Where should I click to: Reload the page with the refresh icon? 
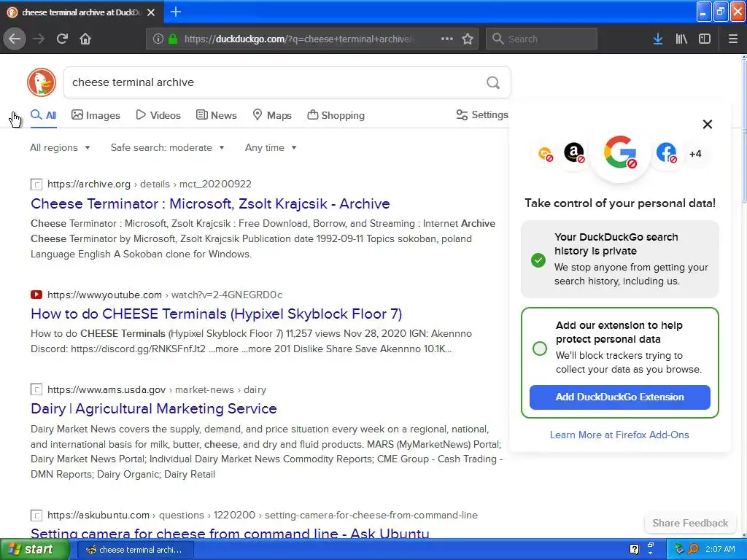(x=62, y=39)
